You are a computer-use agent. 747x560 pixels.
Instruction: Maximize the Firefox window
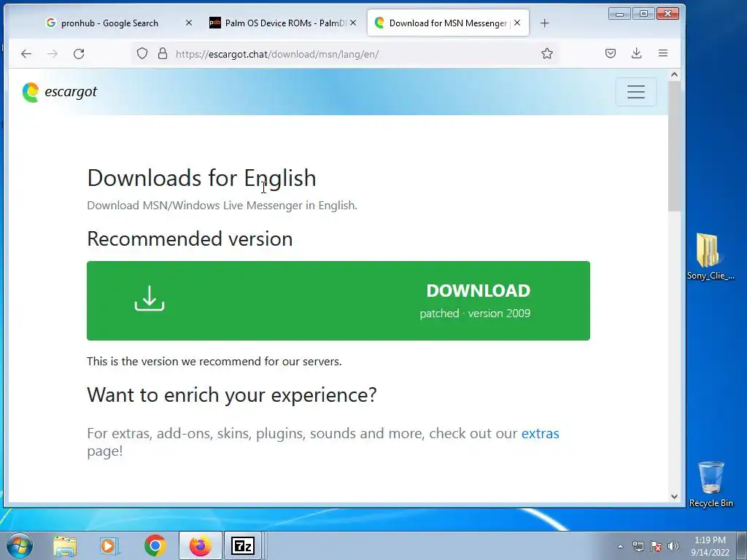coord(643,14)
